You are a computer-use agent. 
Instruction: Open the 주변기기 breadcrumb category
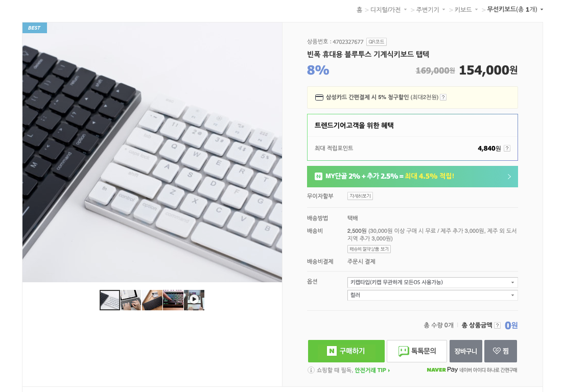point(427,10)
